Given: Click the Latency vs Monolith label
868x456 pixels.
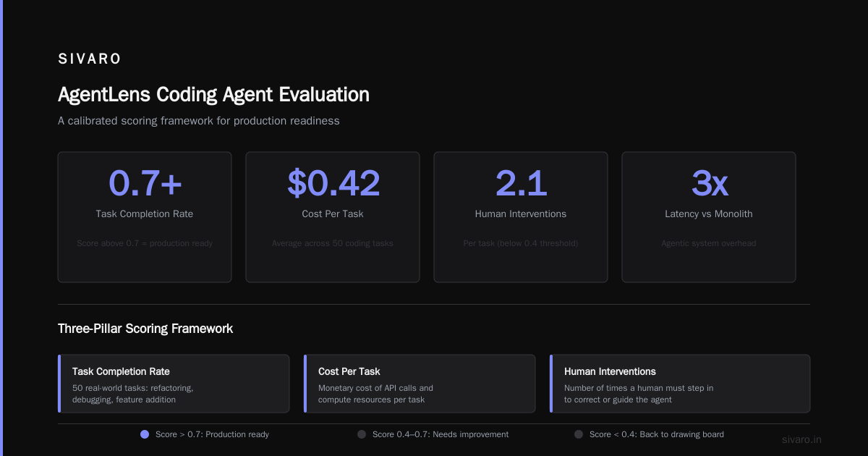Looking at the screenshot, I should (x=709, y=214).
